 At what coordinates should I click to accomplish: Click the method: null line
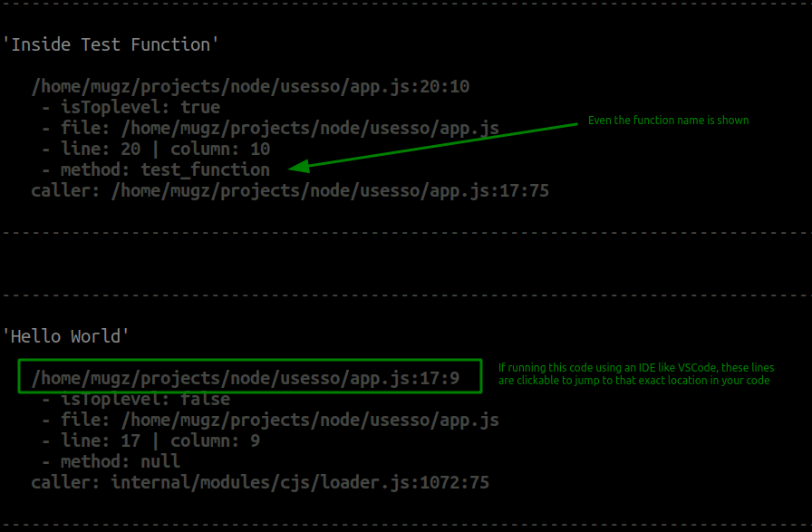tap(111, 461)
